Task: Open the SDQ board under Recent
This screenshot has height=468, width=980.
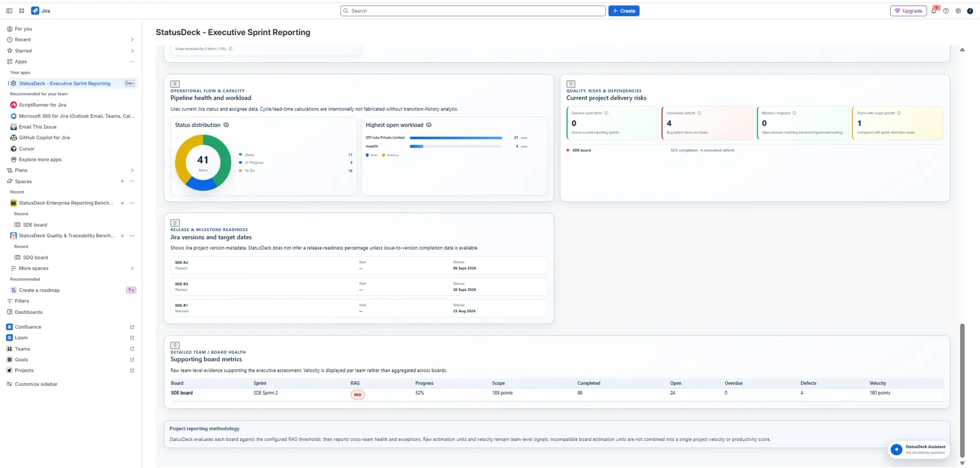Action: coord(35,258)
